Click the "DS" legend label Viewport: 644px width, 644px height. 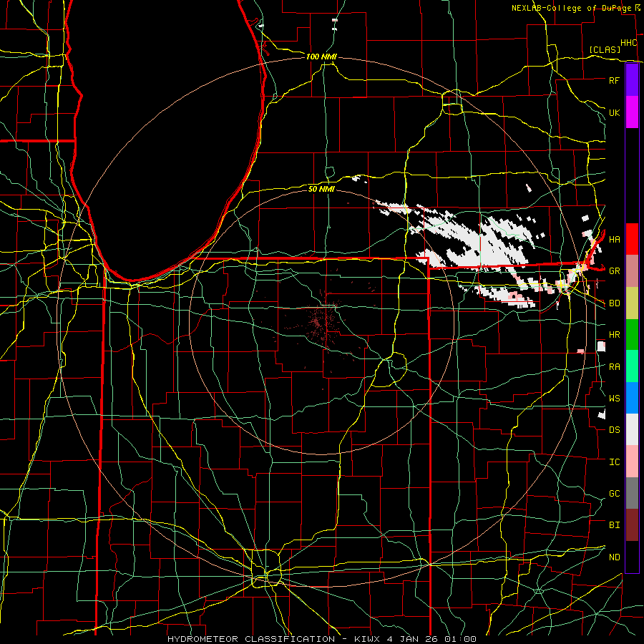(614, 430)
